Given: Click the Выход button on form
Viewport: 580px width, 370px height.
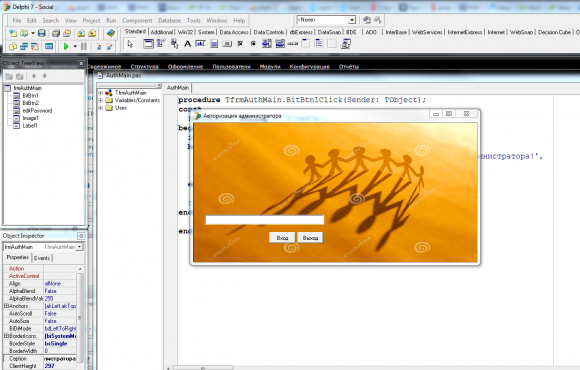Looking at the screenshot, I should pyautogui.click(x=310, y=238).
